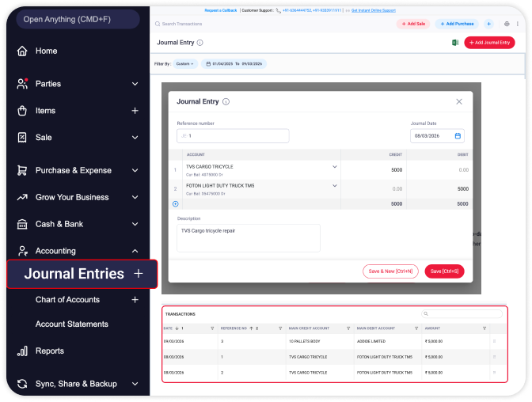532x402 pixels.
Task: Click the Description text box
Action: coord(248,237)
